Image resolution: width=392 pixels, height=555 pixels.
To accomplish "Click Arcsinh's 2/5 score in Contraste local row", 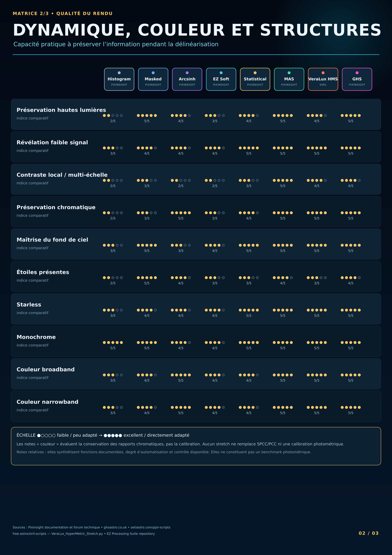I will (x=181, y=186).
